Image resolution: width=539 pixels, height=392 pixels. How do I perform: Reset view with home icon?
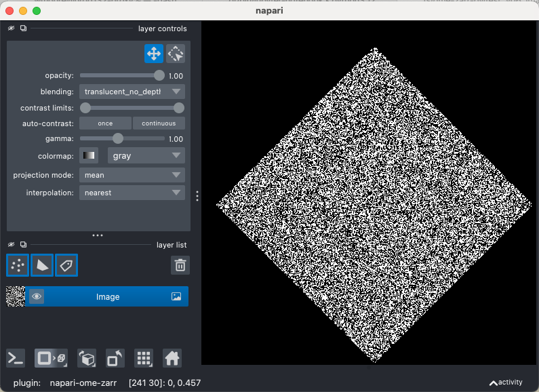click(172, 358)
